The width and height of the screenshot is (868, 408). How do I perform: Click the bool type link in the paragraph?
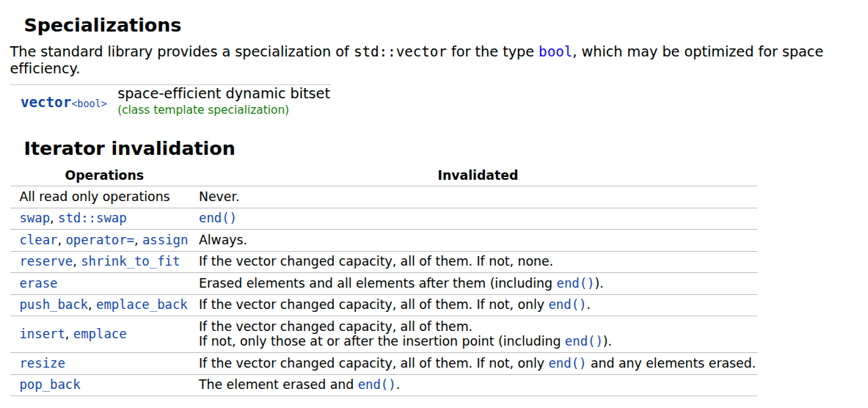pyautogui.click(x=555, y=51)
